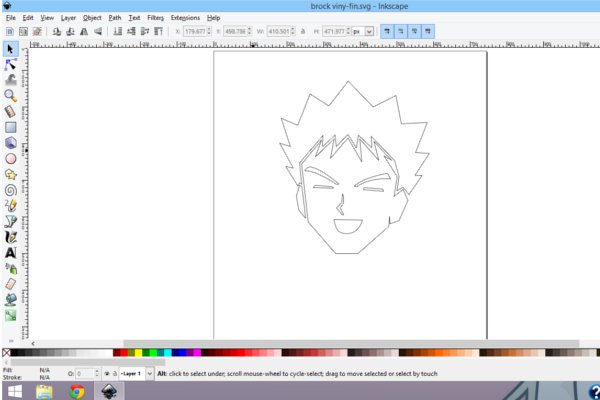Open the Filters menu

pyautogui.click(x=155, y=18)
